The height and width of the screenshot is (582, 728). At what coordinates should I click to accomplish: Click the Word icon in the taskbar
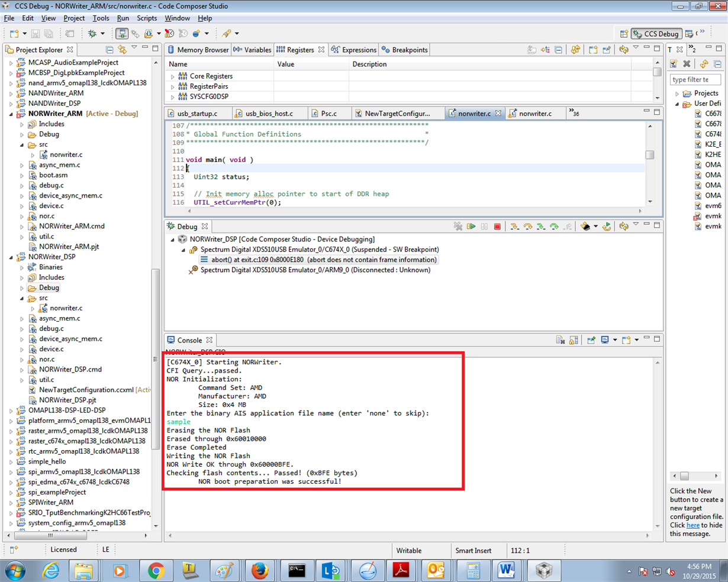click(x=506, y=571)
